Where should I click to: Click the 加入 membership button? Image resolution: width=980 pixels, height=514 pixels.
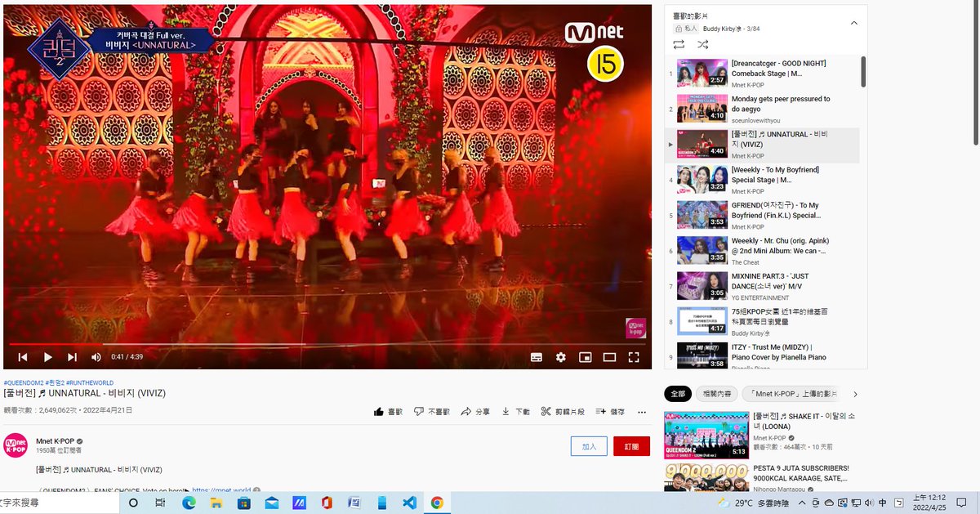coord(590,446)
